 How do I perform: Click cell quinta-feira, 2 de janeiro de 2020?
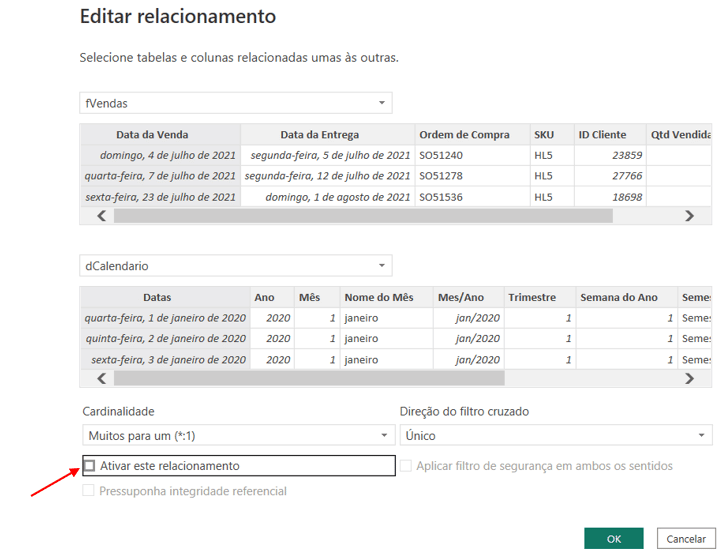coord(166,339)
